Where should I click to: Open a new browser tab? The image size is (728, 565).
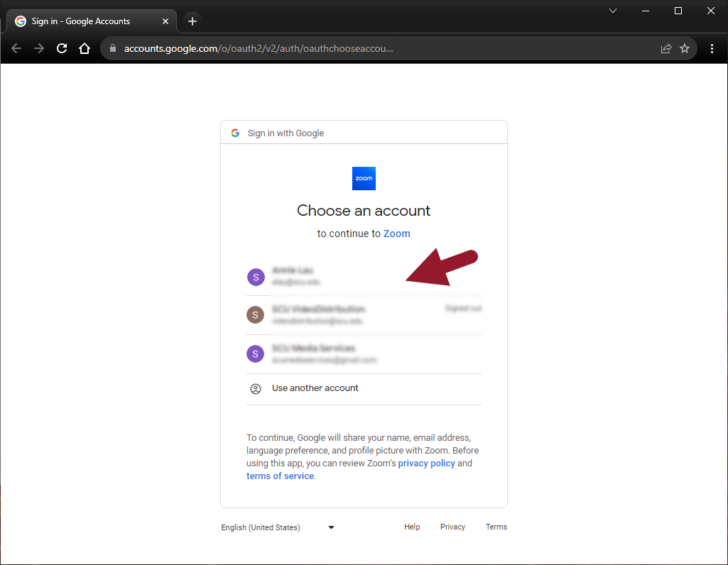192,21
